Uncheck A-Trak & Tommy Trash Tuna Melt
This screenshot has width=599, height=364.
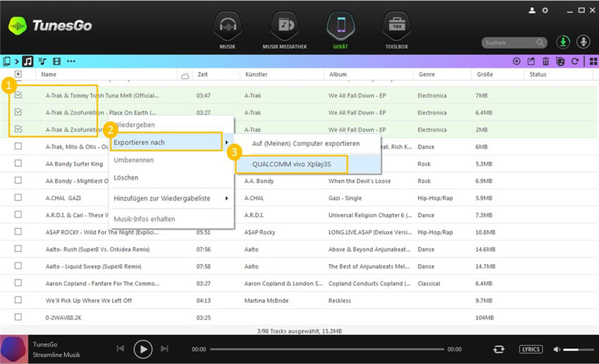18,95
